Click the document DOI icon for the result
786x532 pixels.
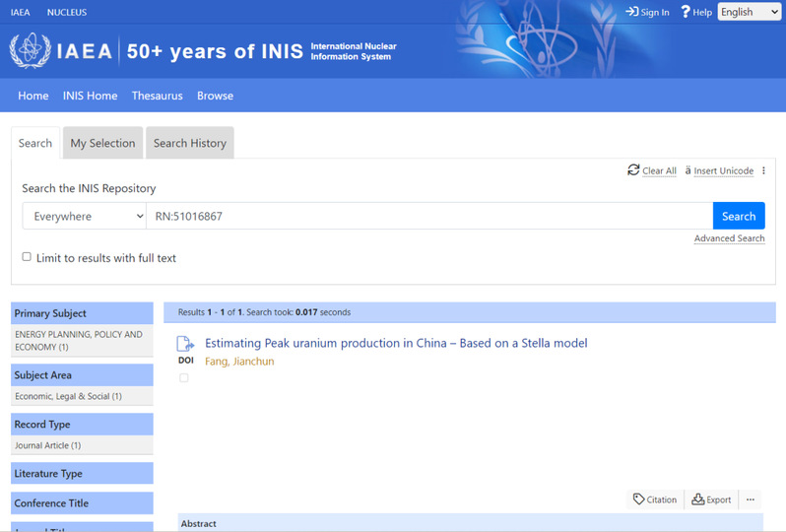(185, 344)
